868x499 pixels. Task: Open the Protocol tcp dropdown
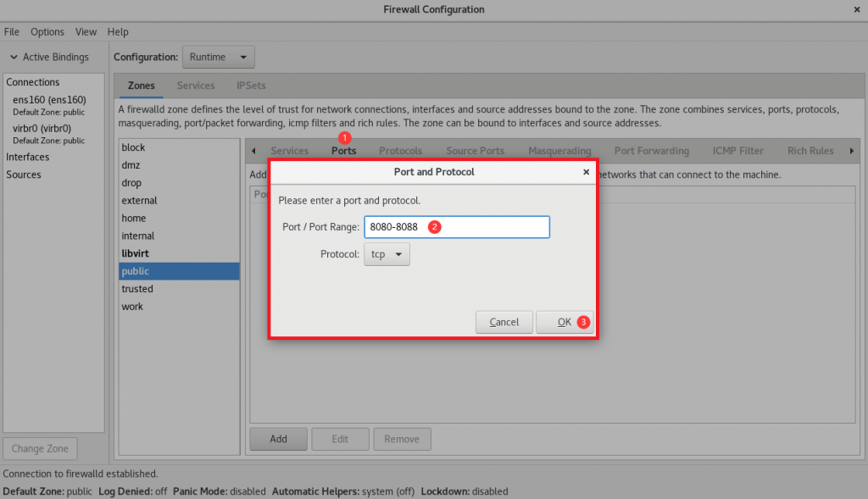[x=387, y=254]
